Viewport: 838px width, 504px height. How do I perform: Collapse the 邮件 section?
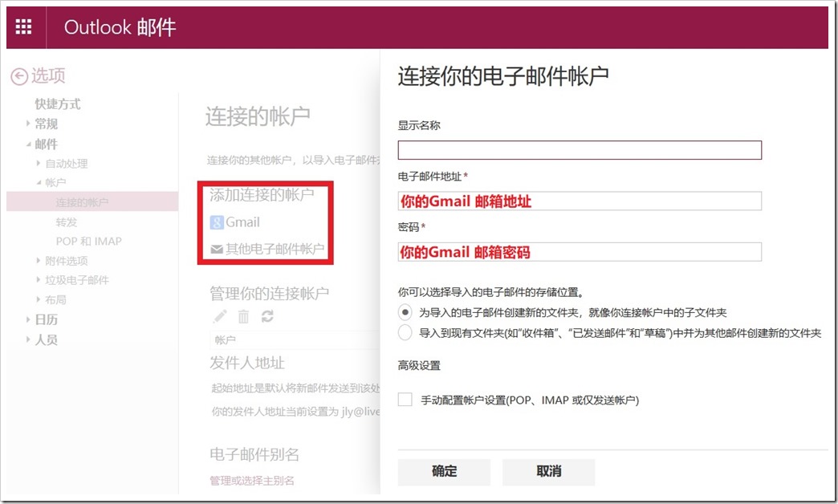(28, 144)
